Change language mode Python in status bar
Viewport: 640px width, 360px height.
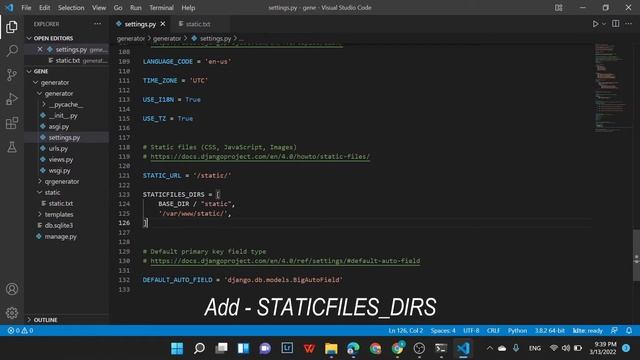pos(517,330)
